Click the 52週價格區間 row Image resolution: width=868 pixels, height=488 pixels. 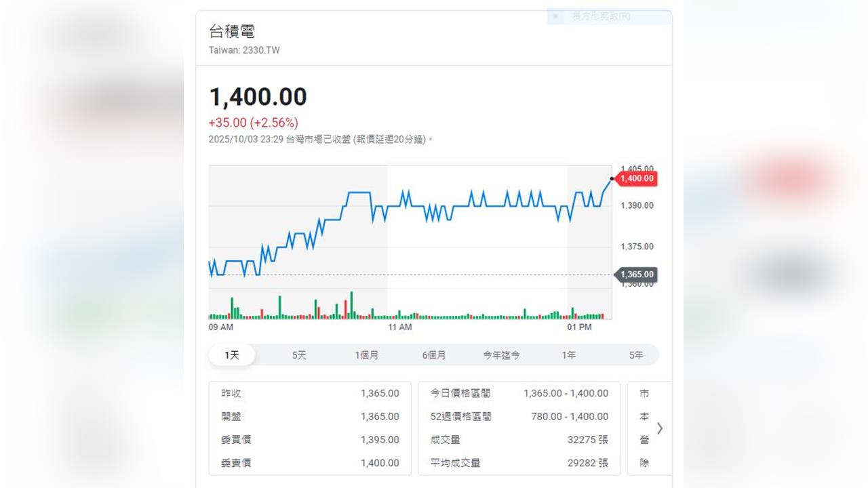pyautogui.click(x=519, y=416)
